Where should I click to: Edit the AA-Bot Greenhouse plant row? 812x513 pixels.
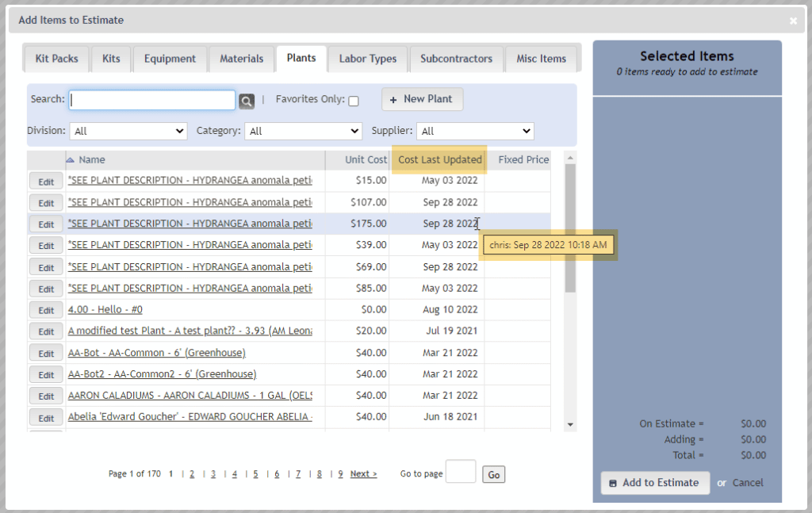[46, 353]
